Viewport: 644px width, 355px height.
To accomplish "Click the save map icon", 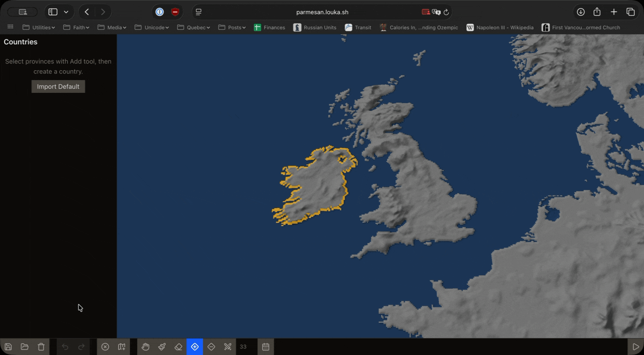I will click(x=8, y=347).
